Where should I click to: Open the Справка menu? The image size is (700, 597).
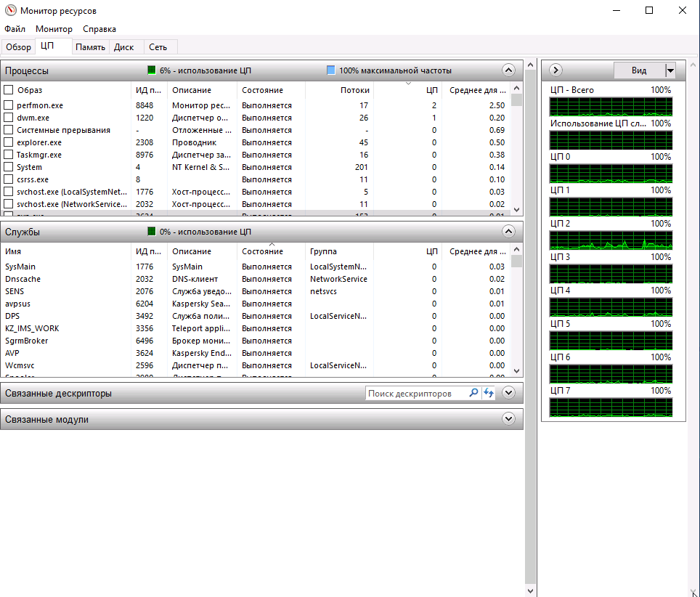[99, 29]
